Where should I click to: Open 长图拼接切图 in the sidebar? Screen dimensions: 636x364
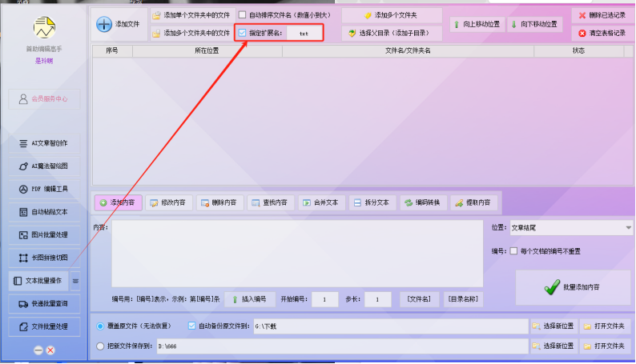(44, 258)
